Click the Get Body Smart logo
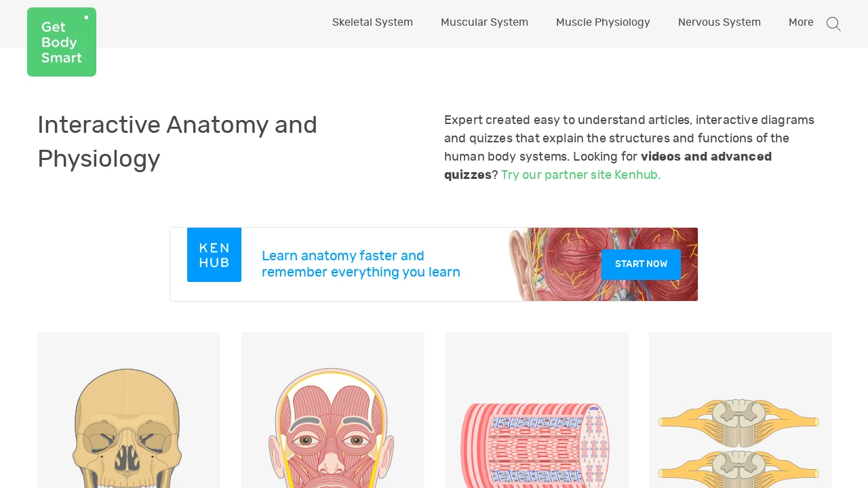 [62, 42]
